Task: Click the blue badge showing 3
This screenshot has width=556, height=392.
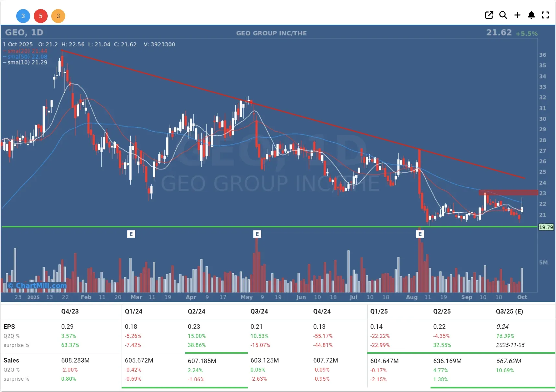Action: point(23,16)
